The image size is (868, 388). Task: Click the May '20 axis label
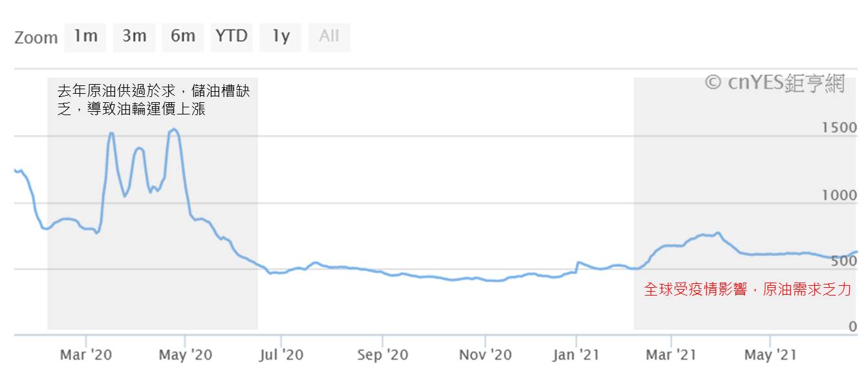point(186,354)
